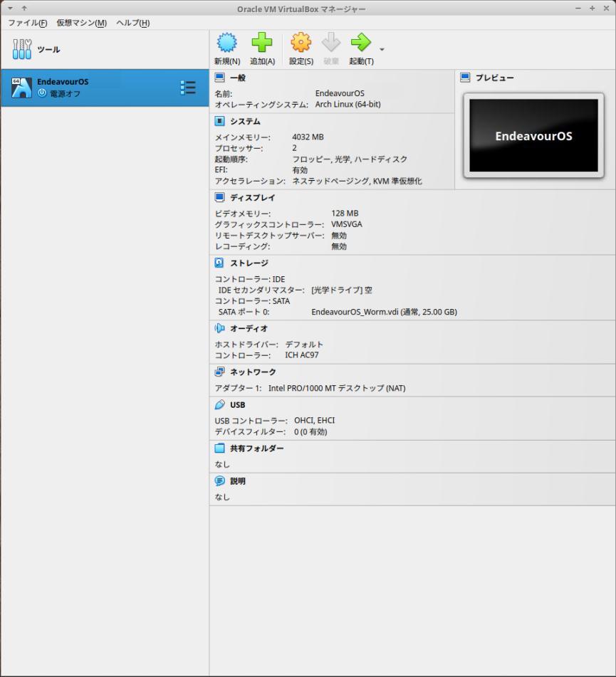Click [光学ドライブ] 空 optical drive entry
This screenshot has height=677, width=616.
tap(342, 290)
